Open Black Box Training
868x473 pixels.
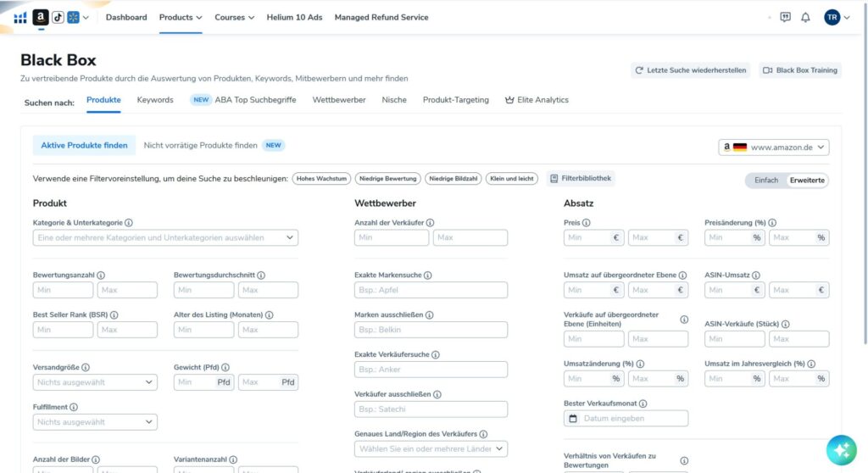[x=800, y=70]
